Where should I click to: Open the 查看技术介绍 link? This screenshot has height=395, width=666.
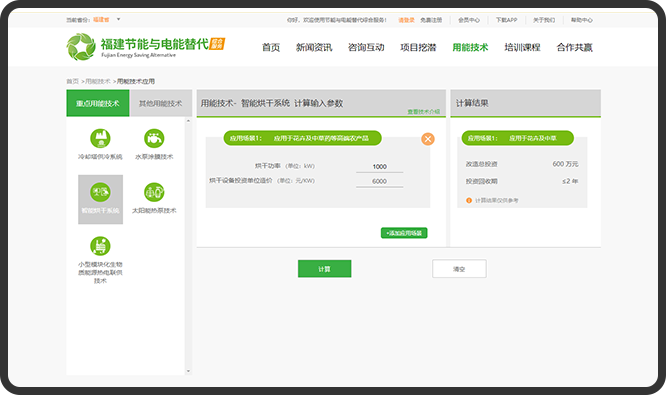point(423,112)
